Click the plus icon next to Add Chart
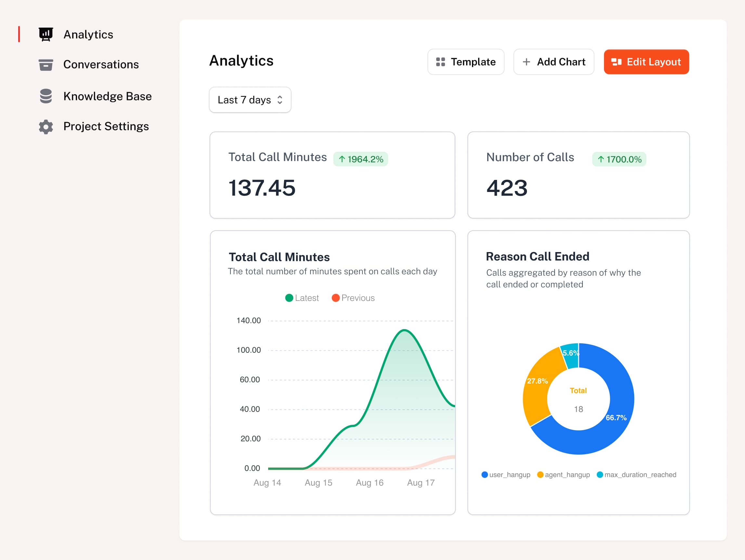 [526, 62]
